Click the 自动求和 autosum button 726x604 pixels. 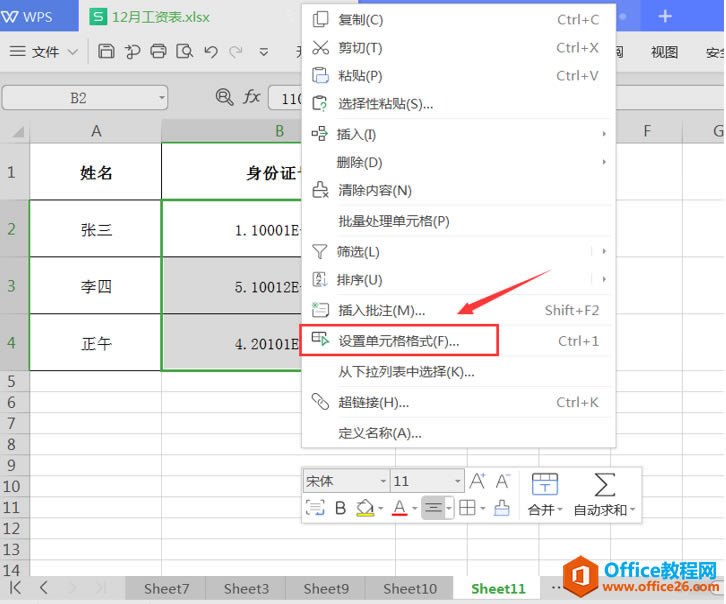pyautogui.click(x=605, y=494)
